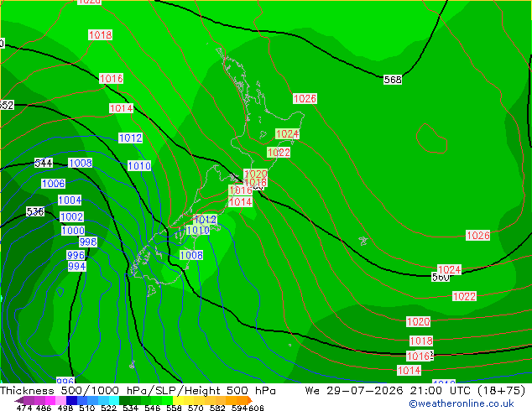The width and height of the screenshot is (532, 411).
Task: Click the blue 1000 pressure label
Action: pos(73,231)
